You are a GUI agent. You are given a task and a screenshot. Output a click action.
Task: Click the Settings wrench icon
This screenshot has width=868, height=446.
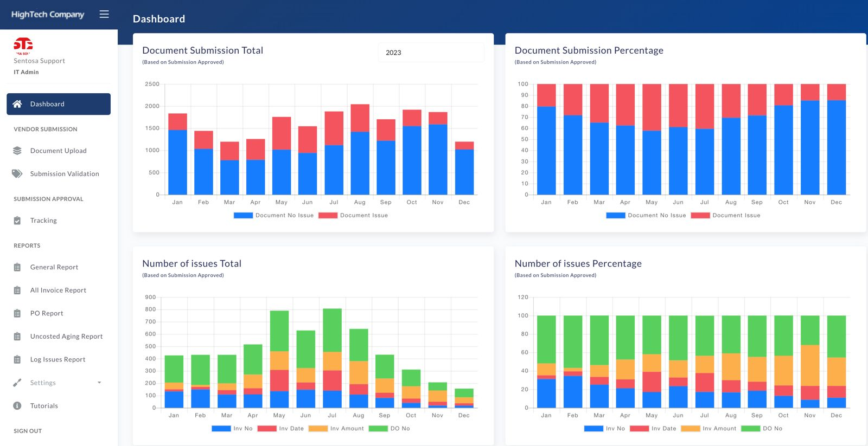(x=17, y=383)
